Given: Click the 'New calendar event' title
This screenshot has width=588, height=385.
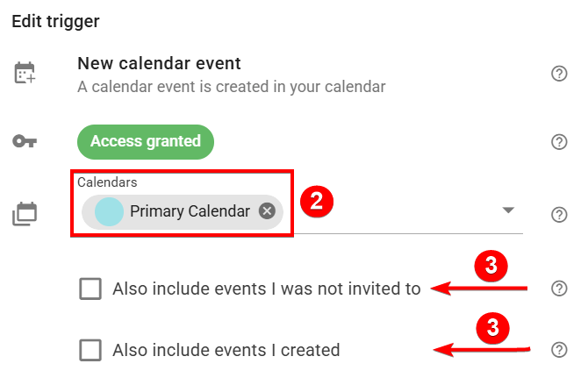Looking at the screenshot, I should [159, 63].
